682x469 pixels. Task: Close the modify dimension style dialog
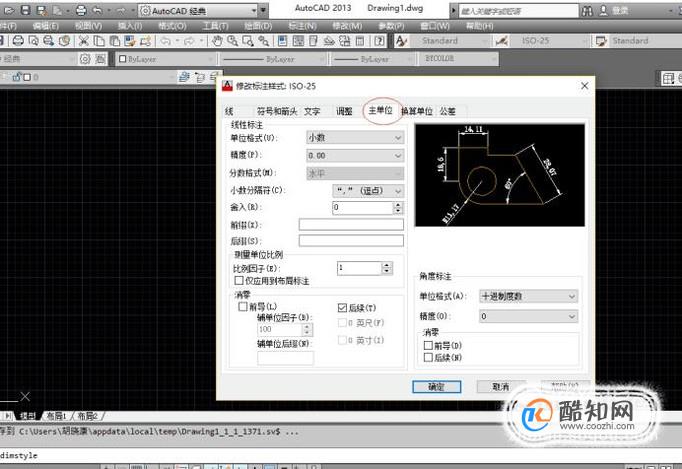585,86
